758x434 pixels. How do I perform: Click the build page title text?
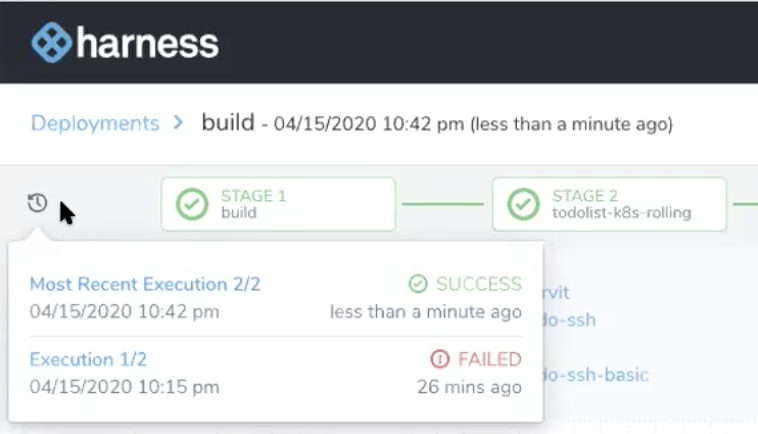[228, 122]
